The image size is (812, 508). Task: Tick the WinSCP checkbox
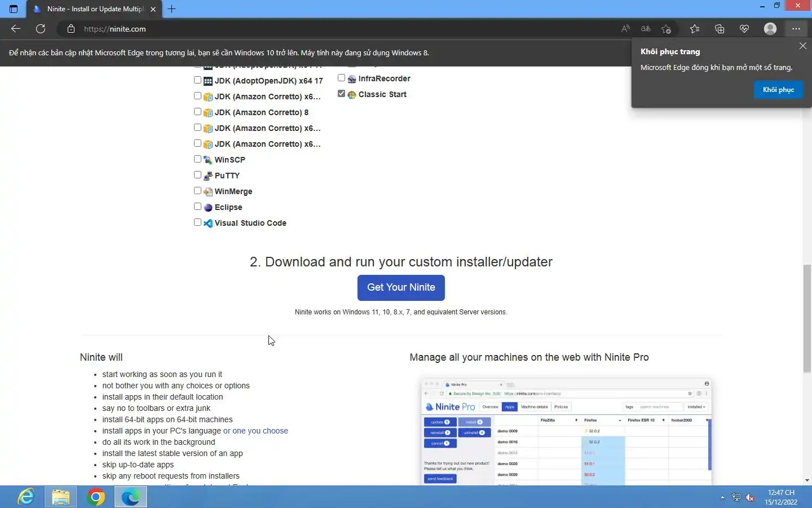pyautogui.click(x=197, y=159)
